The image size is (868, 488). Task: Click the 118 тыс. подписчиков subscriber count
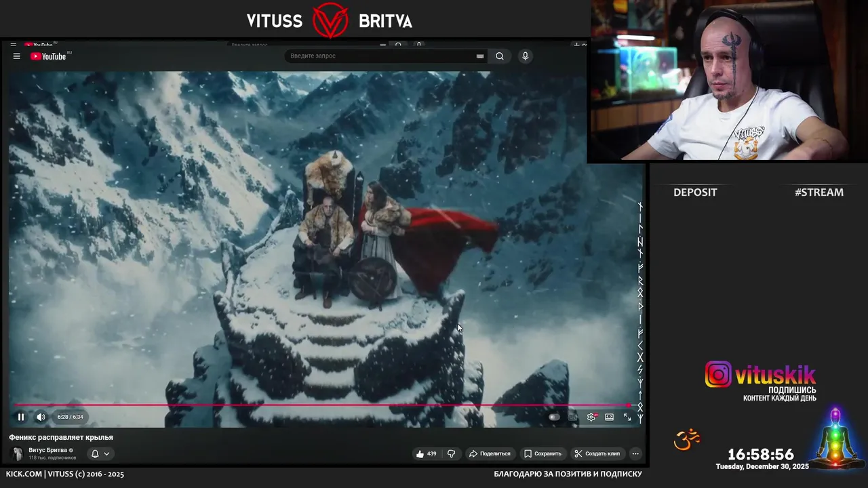click(52, 457)
